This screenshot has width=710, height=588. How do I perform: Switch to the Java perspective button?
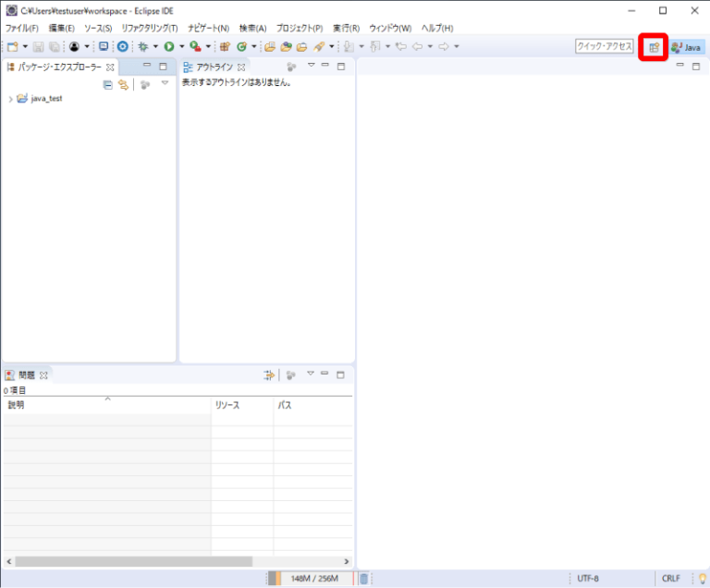pyautogui.click(x=687, y=46)
